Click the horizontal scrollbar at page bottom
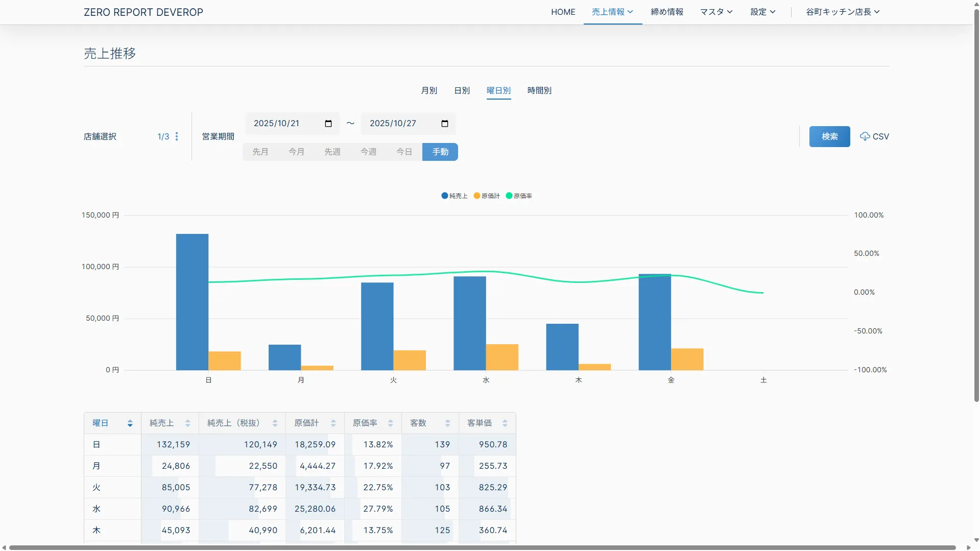The image size is (980, 551). pyautogui.click(x=482, y=547)
